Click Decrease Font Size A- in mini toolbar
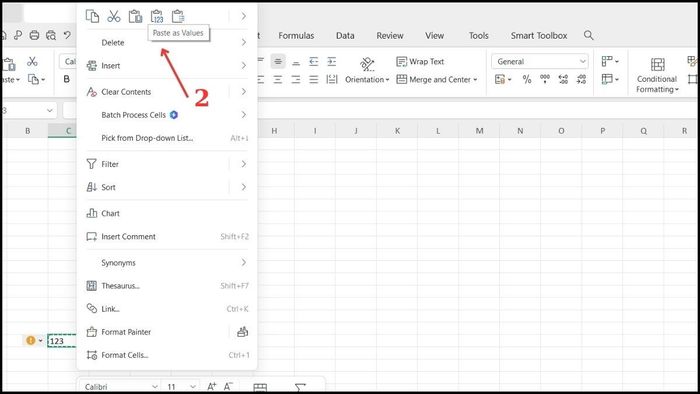Viewport: 700px width, 394px height. tap(228, 386)
